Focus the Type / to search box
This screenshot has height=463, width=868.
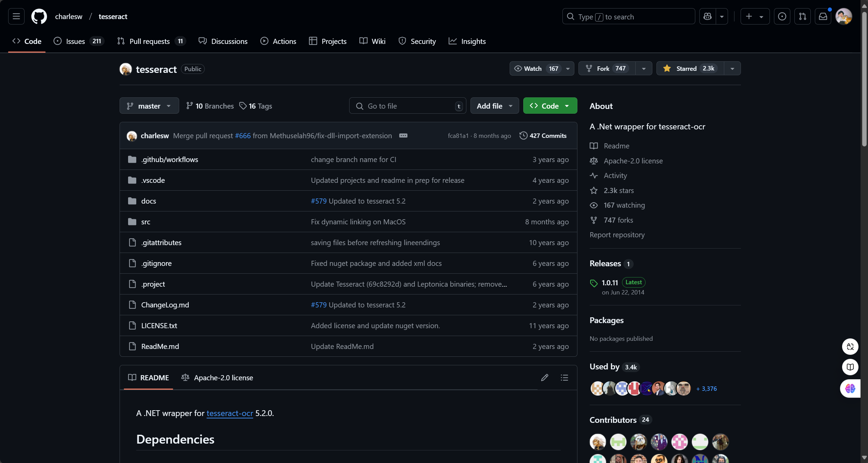point(629,16)
